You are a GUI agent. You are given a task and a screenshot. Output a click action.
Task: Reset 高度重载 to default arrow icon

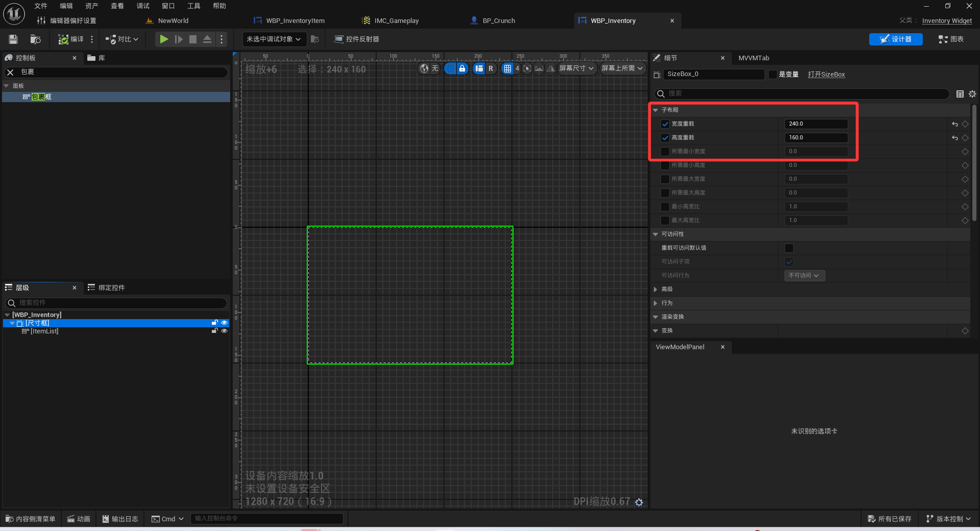[x=955, y=138]
